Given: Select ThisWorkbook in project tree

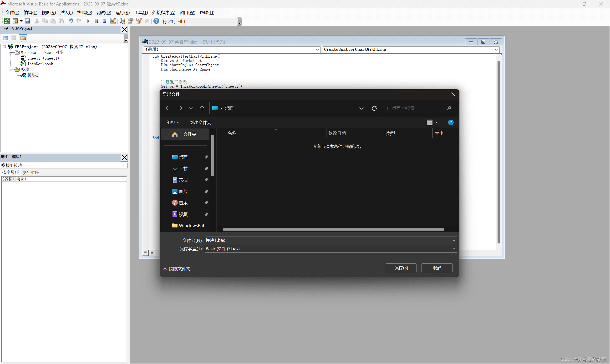Looking at the screenshot, I should pos(40,64).
